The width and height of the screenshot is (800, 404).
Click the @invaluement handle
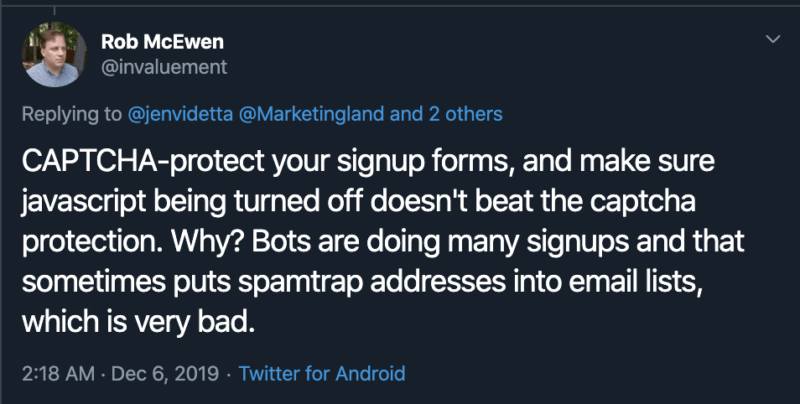coord(164,68)
